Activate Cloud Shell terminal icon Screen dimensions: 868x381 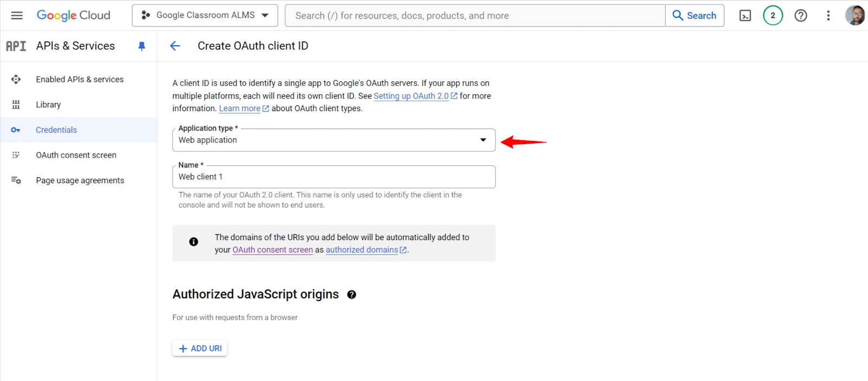click(x=745, y=15)
